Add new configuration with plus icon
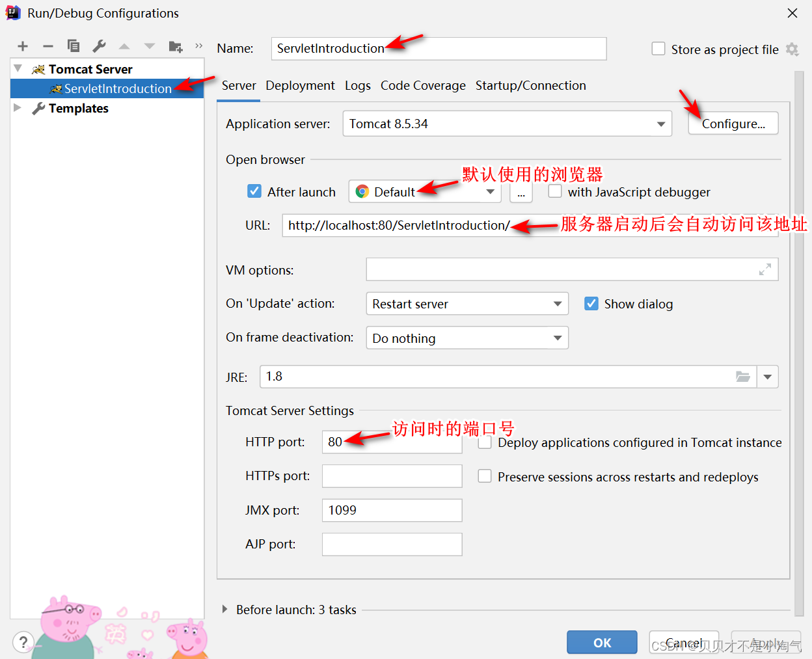 click(x=23, y=46)
